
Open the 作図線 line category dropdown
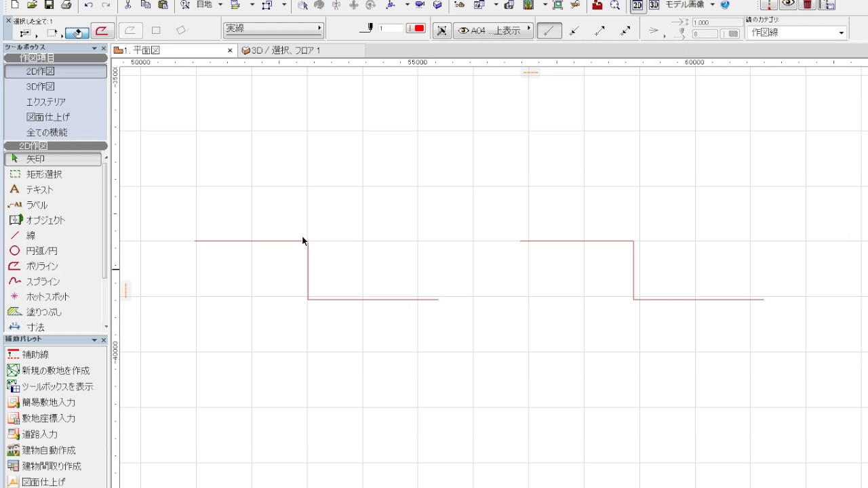796,33
